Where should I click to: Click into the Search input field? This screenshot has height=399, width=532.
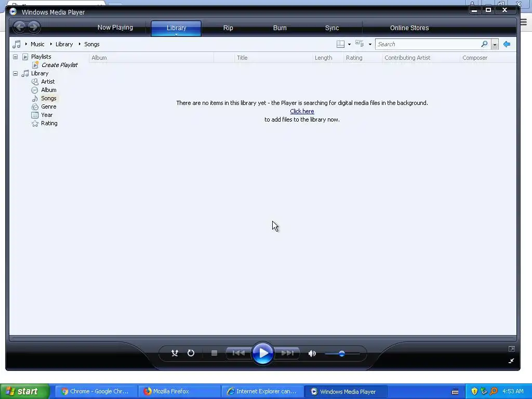428,44
